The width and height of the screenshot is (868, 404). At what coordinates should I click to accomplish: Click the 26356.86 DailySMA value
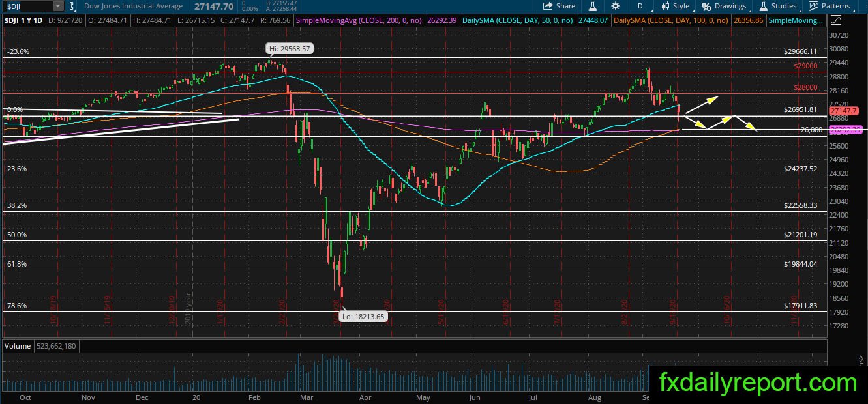coord(749,21)
